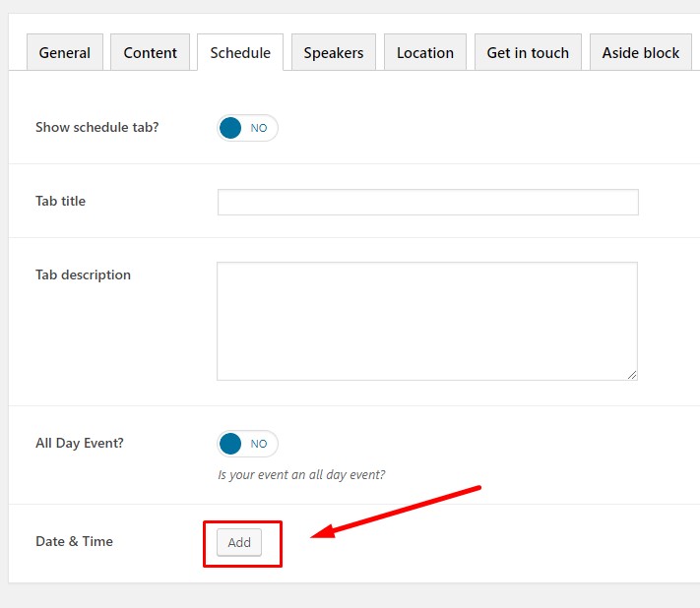Click the 'Tab description' field label

[83, 274]
